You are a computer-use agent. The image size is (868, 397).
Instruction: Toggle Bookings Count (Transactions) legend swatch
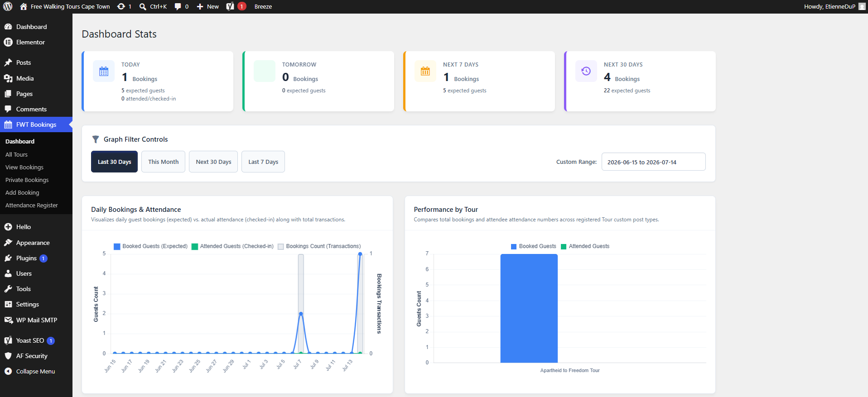(x=281, y=246)
